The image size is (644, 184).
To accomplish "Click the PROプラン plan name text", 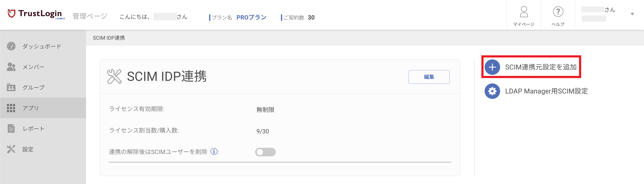I will coord(251,17).
